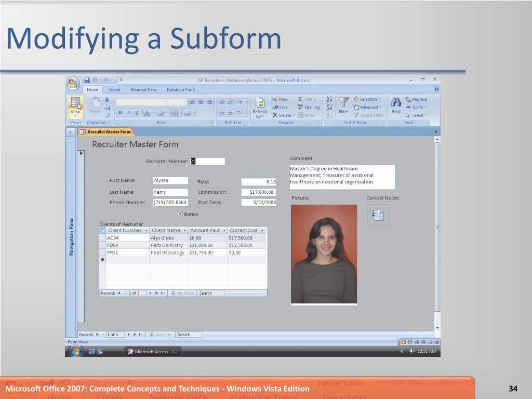Select Align Text Right icon
The image size is (532, 399).
pos(209,102)
